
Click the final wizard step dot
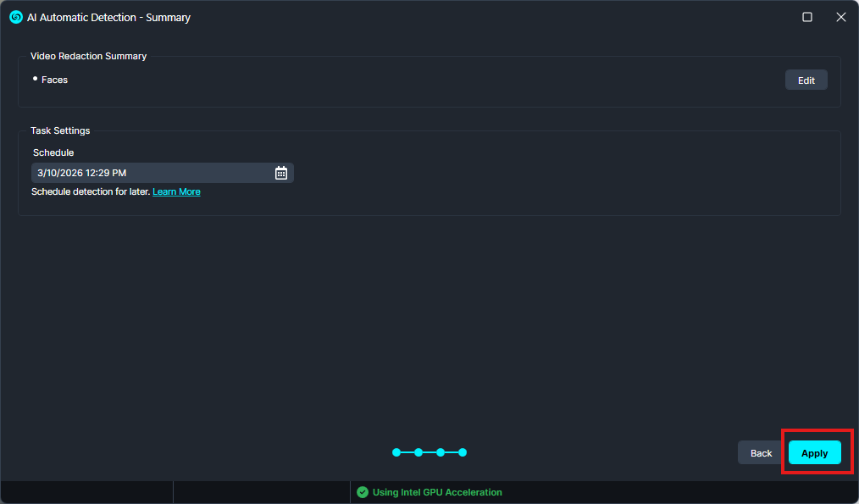click(463, 452)
